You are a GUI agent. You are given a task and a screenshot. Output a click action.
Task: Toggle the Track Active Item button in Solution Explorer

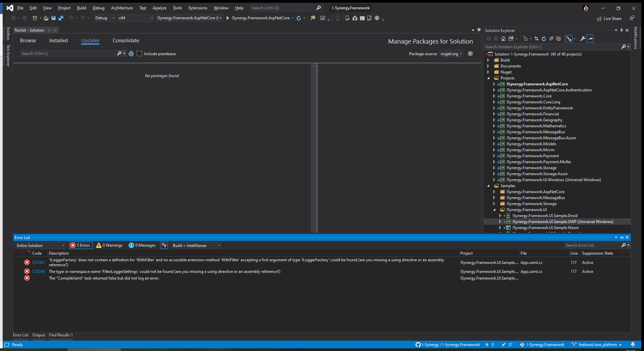(569, 39)
